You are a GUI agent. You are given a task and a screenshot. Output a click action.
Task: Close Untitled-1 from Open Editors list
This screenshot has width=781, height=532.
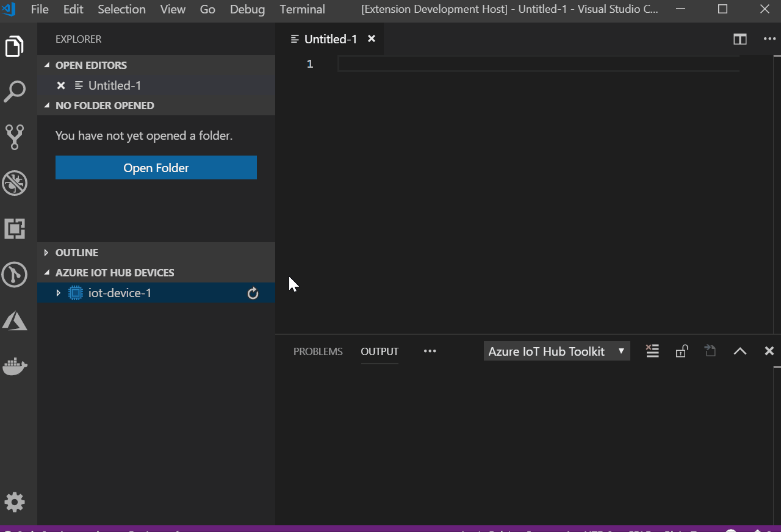click(x=60, y=85)
